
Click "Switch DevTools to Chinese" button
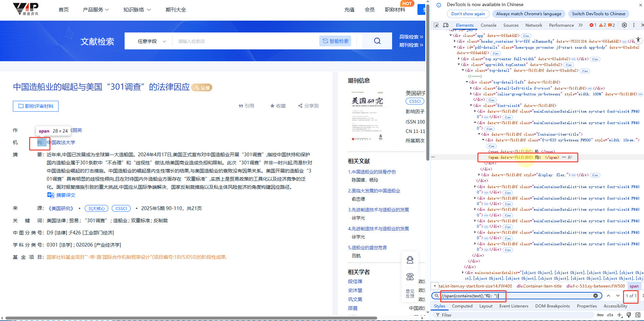[599, 14]
